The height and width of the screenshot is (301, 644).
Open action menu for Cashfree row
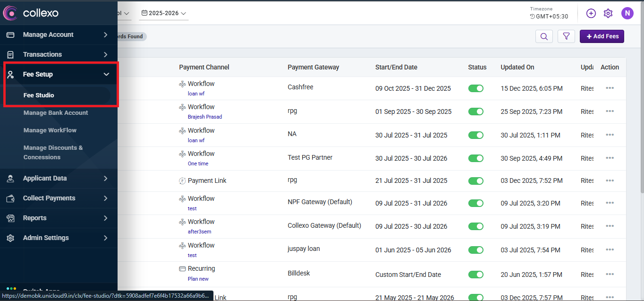point(610,88)
